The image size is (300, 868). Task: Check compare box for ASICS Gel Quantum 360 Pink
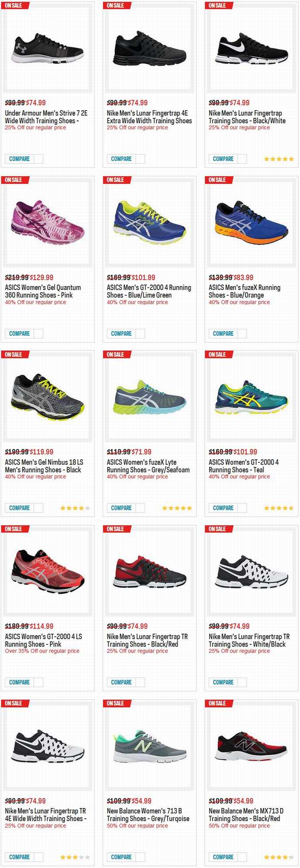[38, 334]
